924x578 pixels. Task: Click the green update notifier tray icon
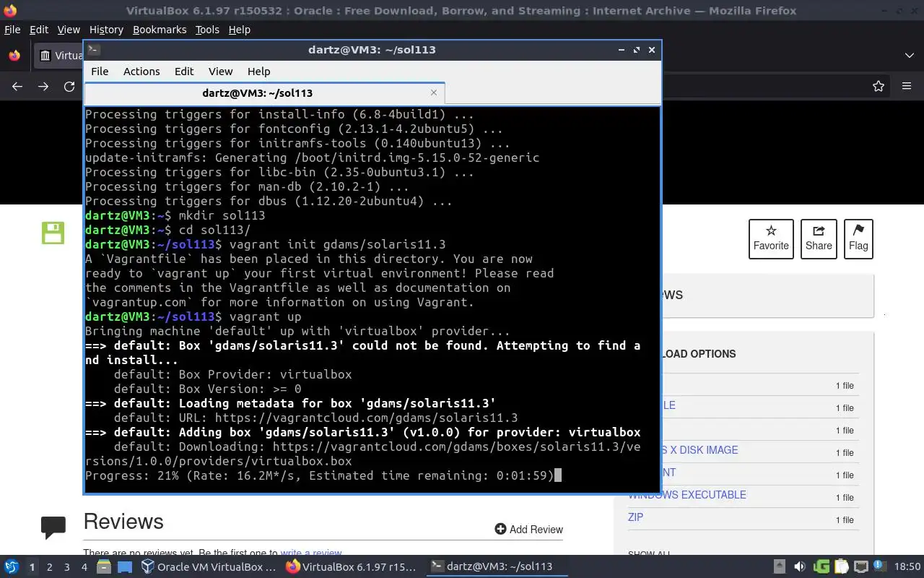(821, 567)
